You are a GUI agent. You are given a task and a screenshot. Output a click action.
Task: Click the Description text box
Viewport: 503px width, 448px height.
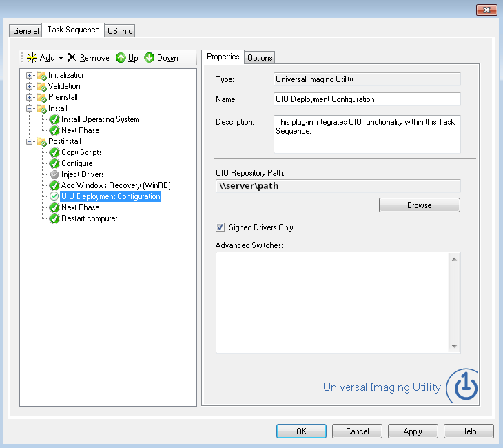367,134
